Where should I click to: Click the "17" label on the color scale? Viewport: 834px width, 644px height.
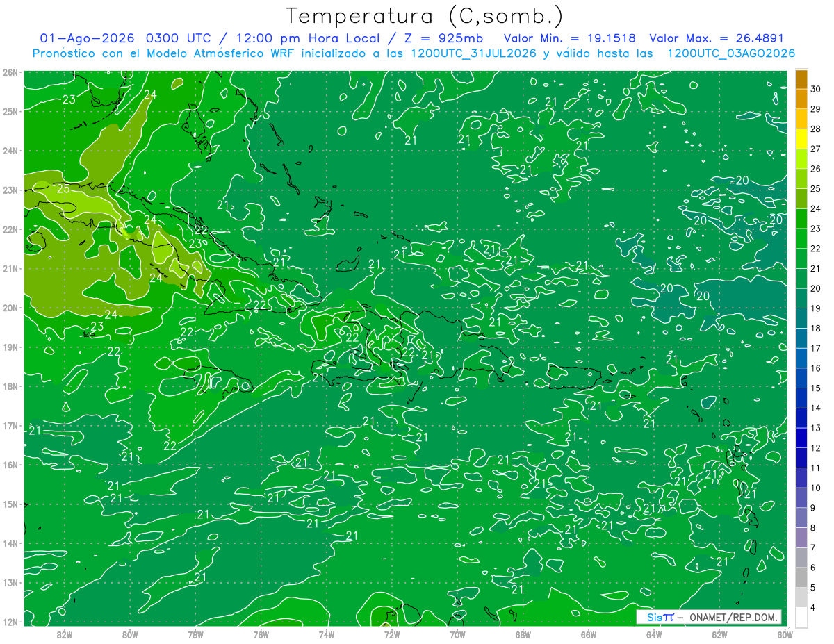816,348
